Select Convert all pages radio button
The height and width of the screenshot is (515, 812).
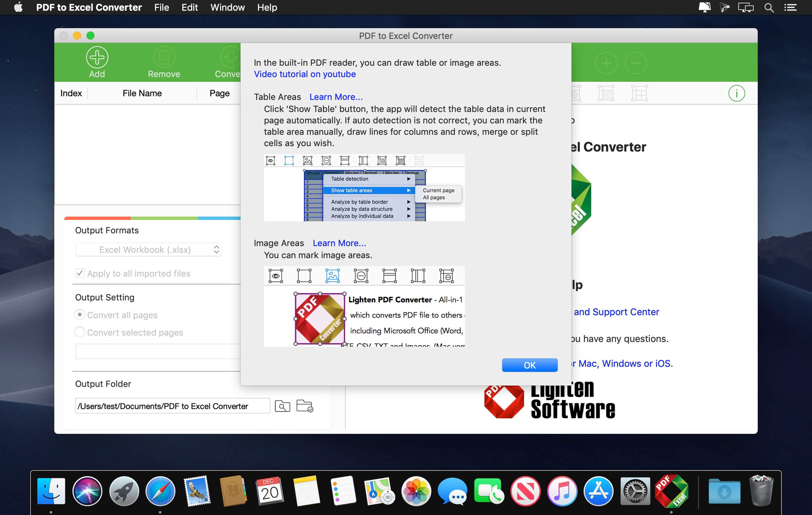click(79, 315)
